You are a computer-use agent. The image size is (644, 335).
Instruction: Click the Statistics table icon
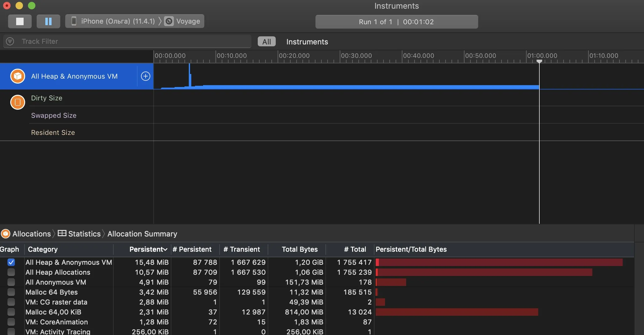point(62,233)
